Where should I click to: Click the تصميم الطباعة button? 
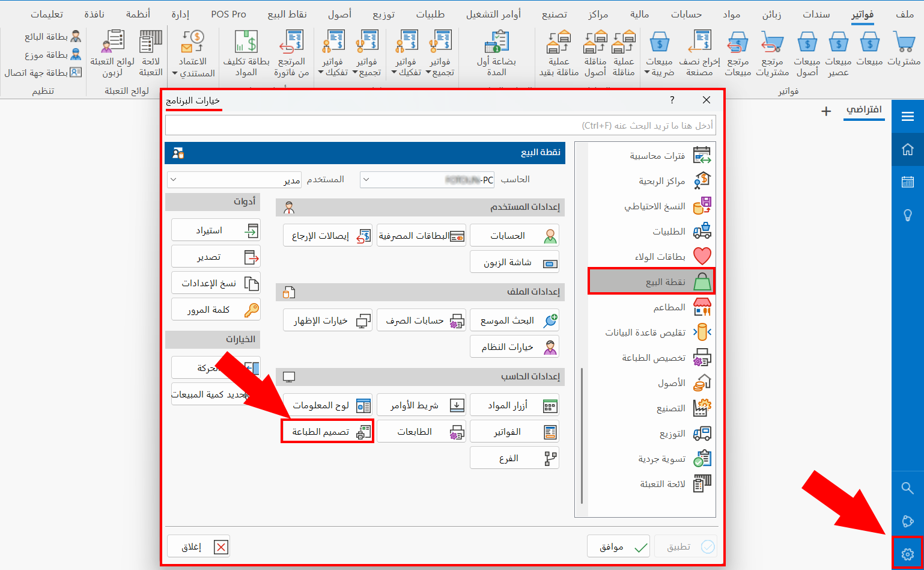328,432
